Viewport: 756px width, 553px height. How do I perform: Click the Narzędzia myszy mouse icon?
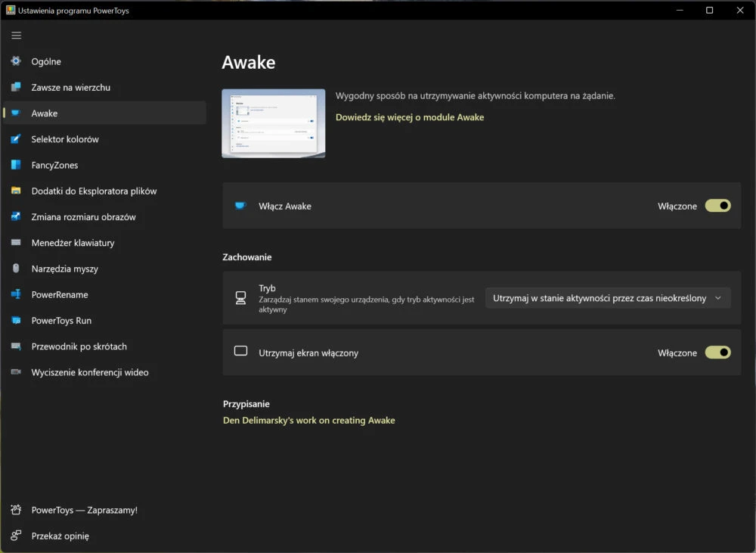point(16,269)
